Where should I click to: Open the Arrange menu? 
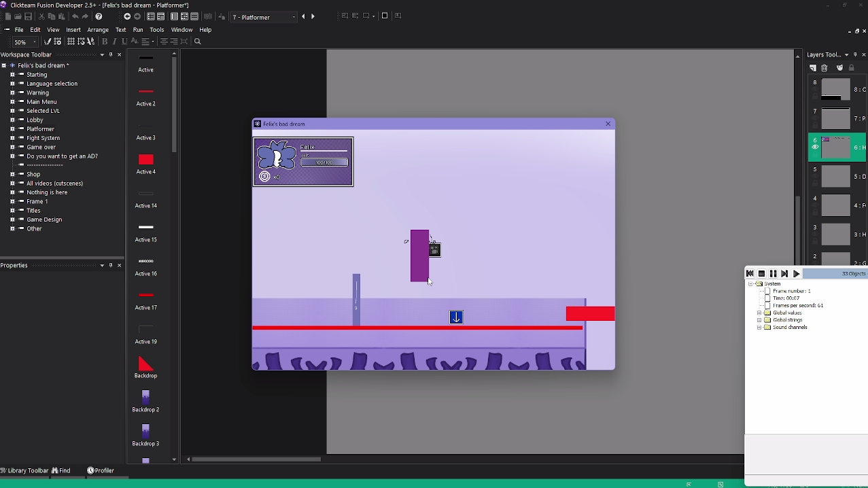pyautogui.click(x=98, y=30)
